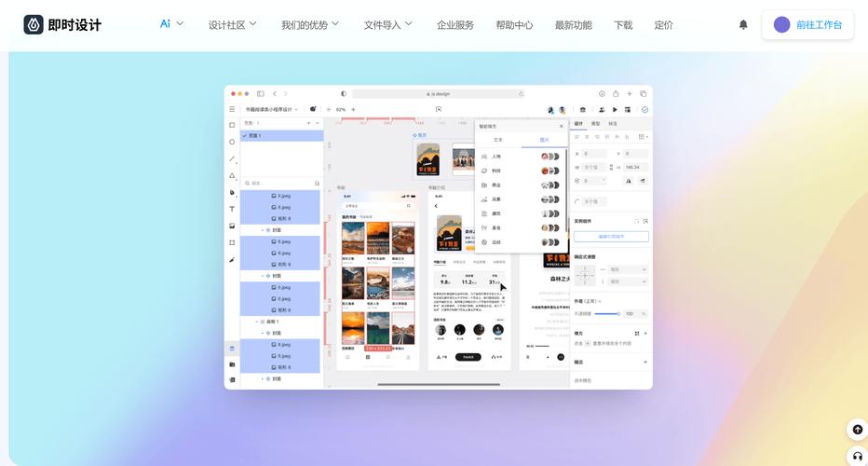868x466 pixels.
Task: Close the 智能填充 popup panel
Action: (x=561, y=126)
